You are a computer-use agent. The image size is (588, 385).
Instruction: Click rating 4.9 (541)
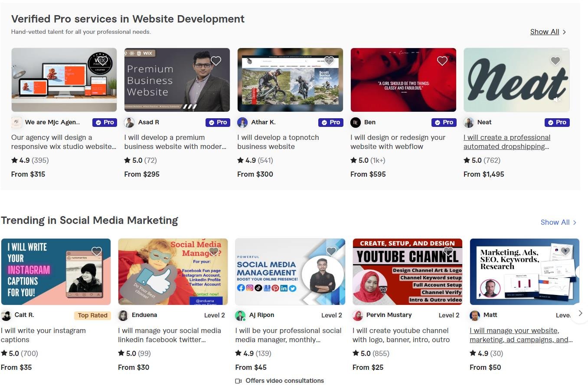point(255,160)
